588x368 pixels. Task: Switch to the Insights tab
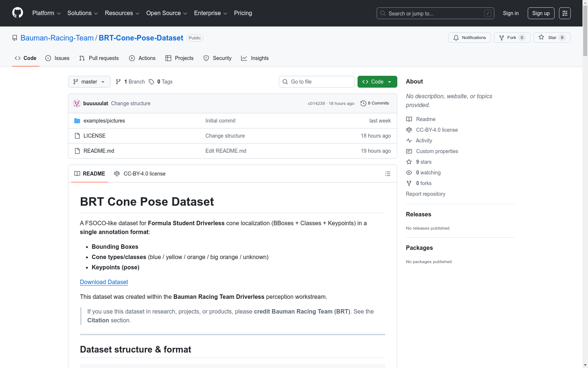[255, 58]
